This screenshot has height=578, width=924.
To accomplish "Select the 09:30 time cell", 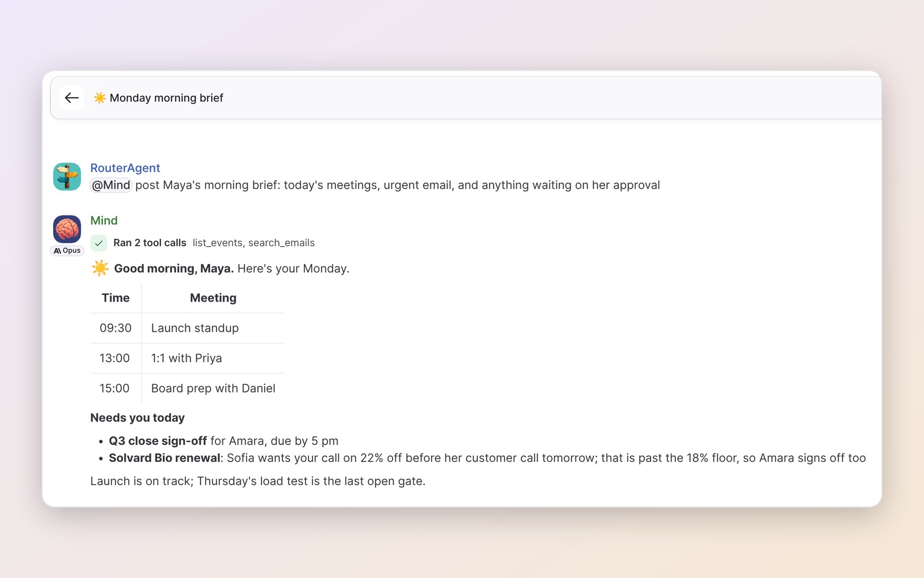I will [x=115, y=328].
